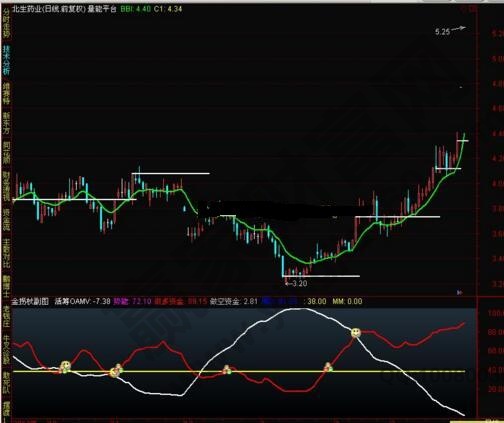Open the 敢死队 sidebar tab

tap(6, 383)
